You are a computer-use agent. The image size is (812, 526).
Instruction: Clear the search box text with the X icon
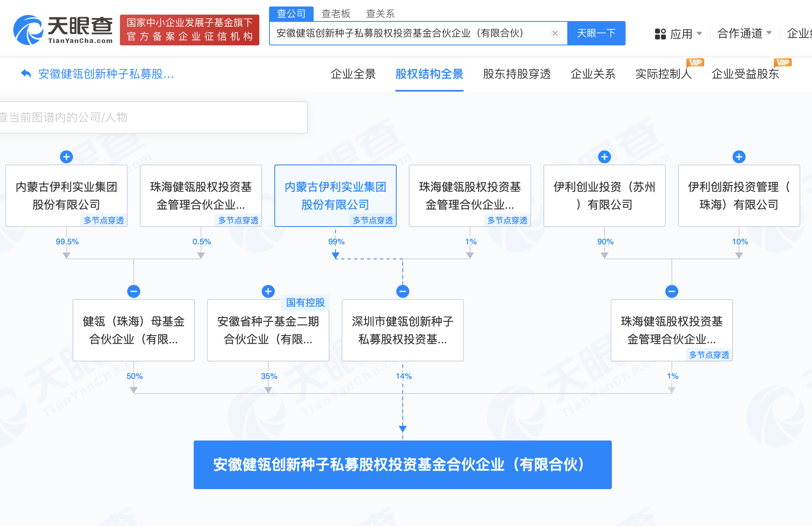click(555, 33)
